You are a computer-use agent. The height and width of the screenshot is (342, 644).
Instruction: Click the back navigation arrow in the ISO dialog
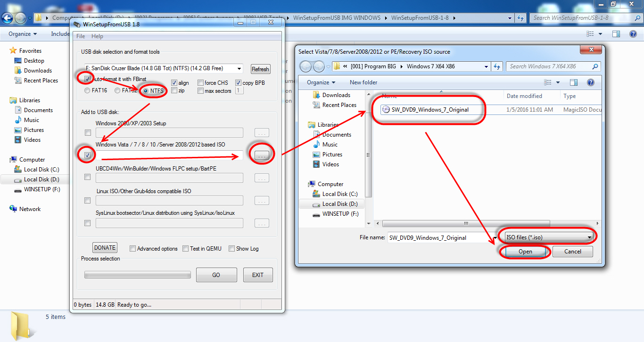coord(305,66)
